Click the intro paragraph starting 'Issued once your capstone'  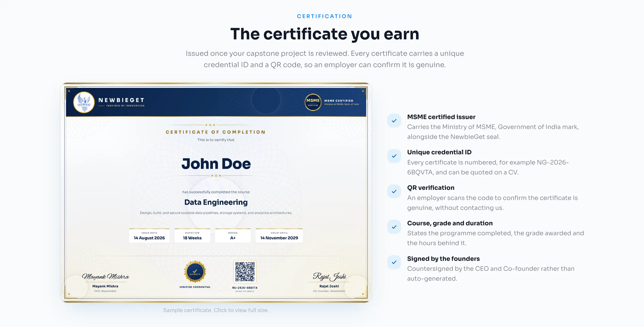324,59
